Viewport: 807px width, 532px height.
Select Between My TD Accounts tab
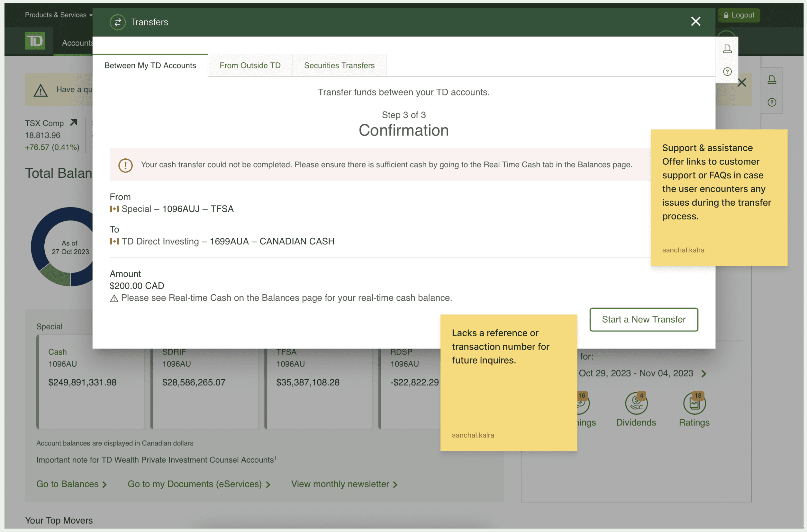click(150, 66)
